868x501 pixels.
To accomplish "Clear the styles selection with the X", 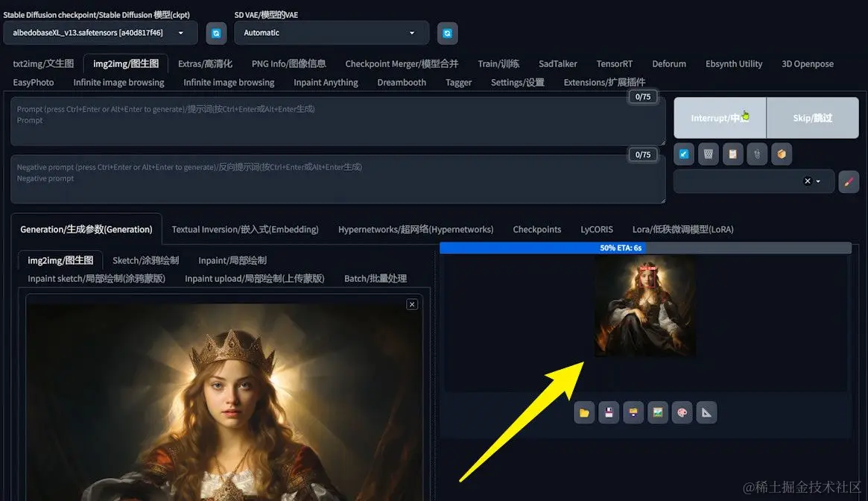I will pyautogui.click(x=807, y=181).
